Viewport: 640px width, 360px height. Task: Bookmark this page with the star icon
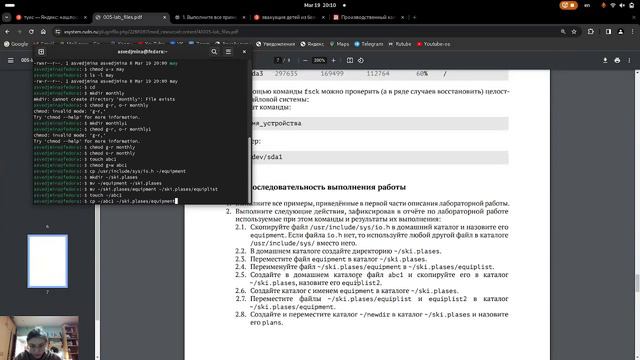(x=574, y=31)
